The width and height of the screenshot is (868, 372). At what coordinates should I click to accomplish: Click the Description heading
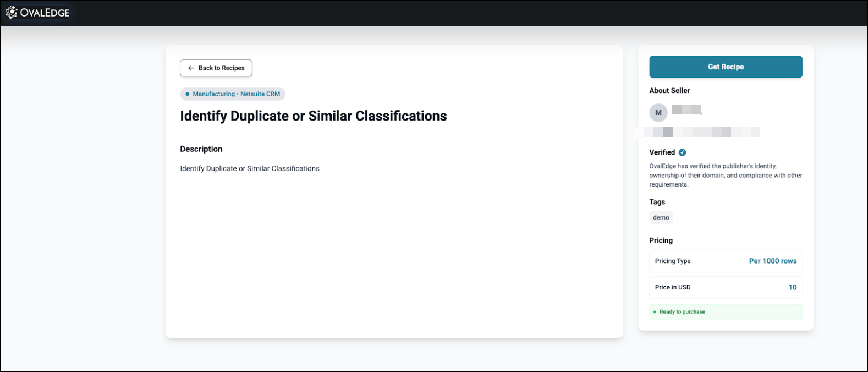(x=201, y=149)
